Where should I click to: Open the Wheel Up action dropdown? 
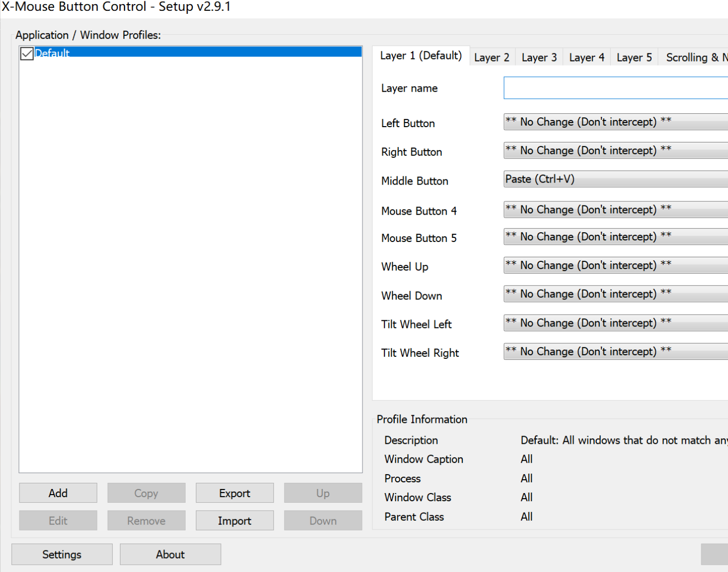coord(616,265)
